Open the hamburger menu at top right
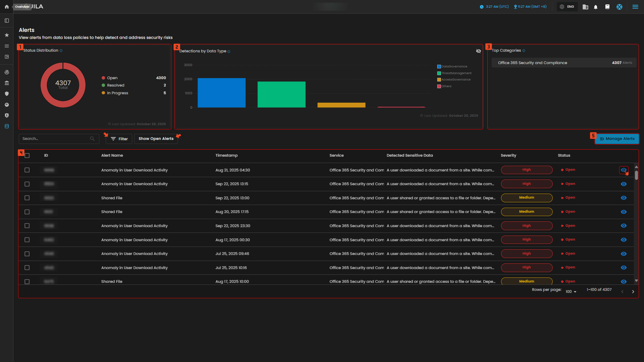The image size is (644, 362). click(x=635, y=7)
